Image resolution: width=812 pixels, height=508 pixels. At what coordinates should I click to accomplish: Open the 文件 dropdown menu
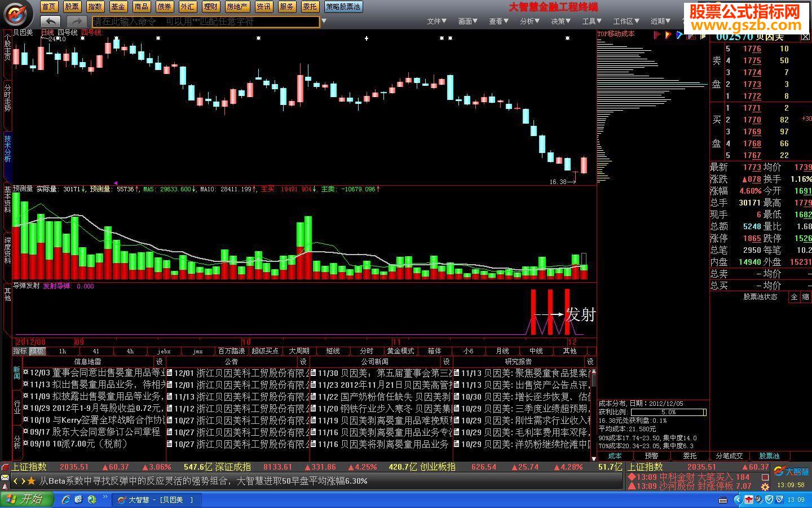(x=436, y=21)
